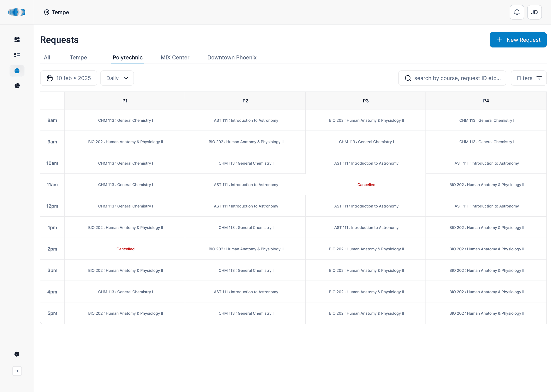This screenshot has width=551, height=392.
Task: Select the Cancelled cell at 2pm in P1
Action: 125,249
